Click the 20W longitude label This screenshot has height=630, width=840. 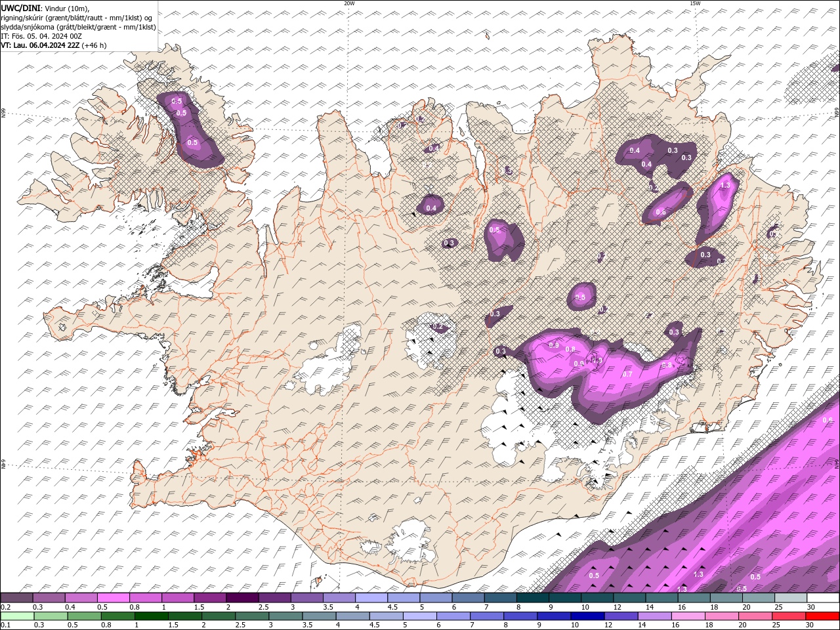(350, 3)
